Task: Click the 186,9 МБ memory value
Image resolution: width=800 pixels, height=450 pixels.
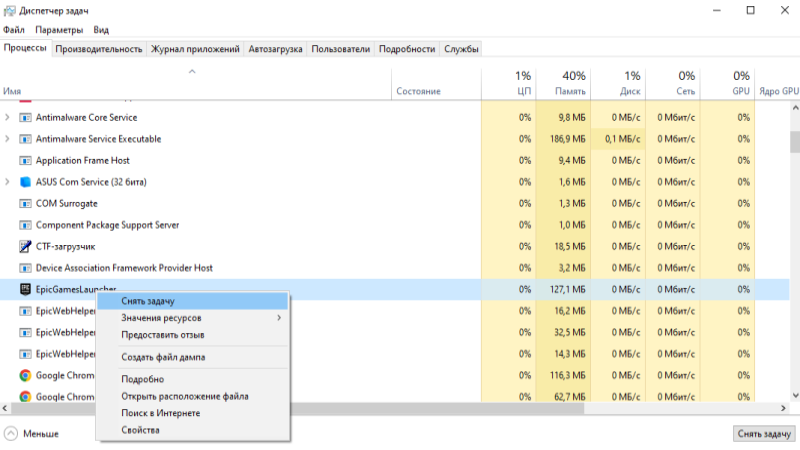Action: 567,139
